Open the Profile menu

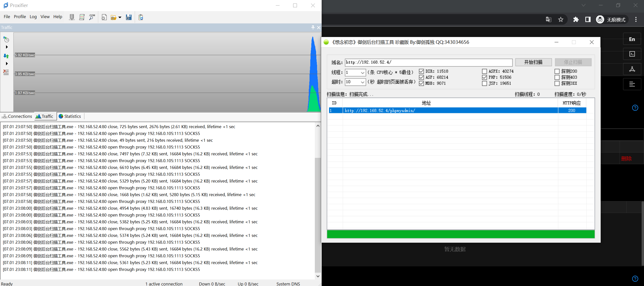[20, 17]
